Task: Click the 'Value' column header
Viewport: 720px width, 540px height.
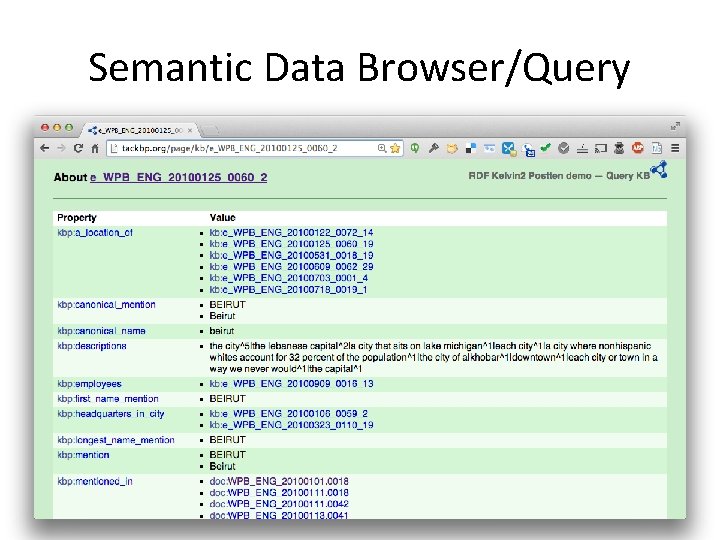Action: (222, 218)
